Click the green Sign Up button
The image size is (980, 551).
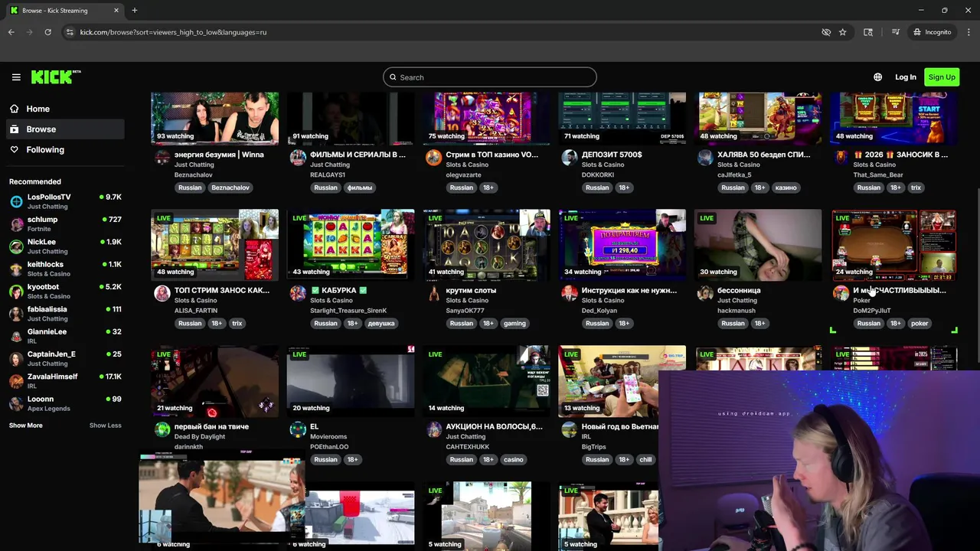pyautogui.click(x=942, y=77)
